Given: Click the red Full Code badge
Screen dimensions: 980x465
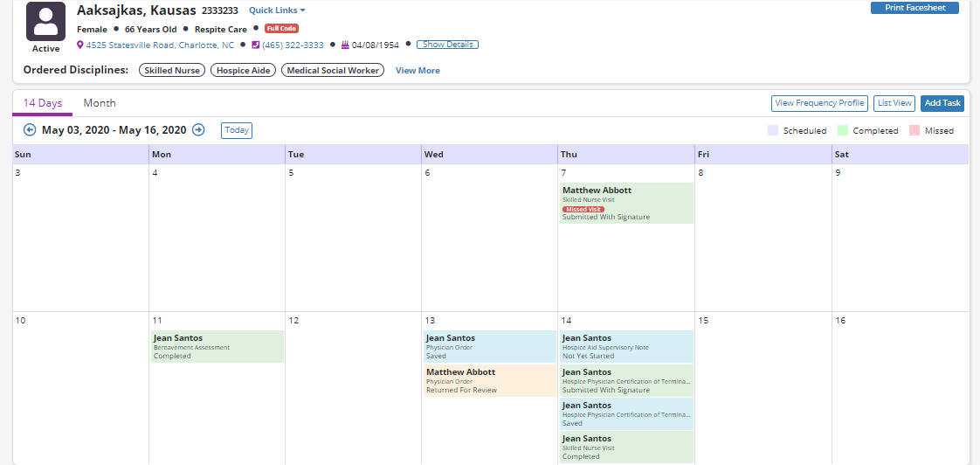Looking at the screenshot, I should 281,29.
